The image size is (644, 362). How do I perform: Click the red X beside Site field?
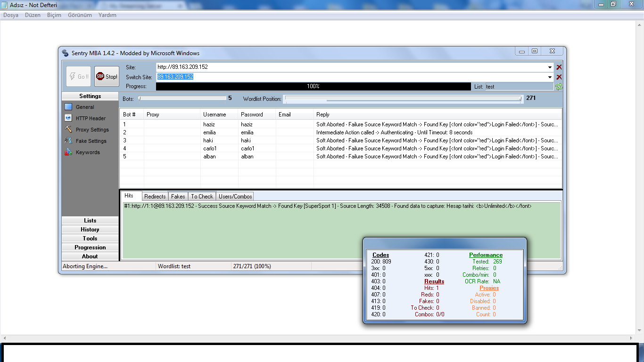pyautogui.click(x=559, y=67)
